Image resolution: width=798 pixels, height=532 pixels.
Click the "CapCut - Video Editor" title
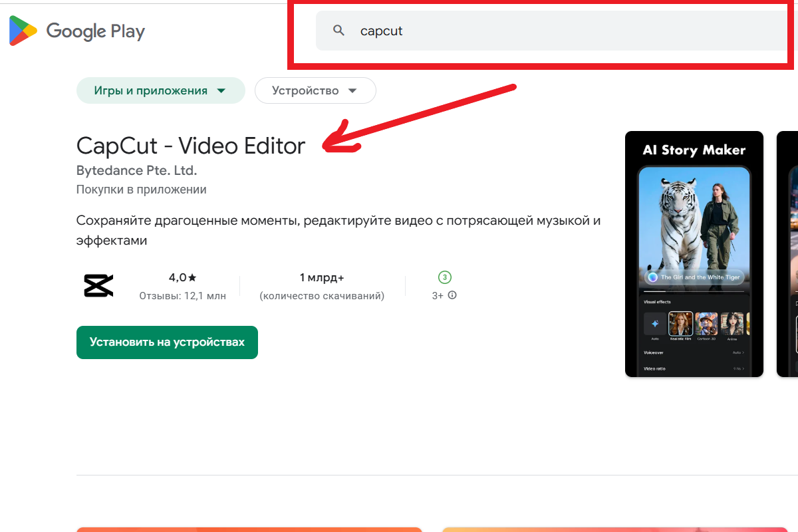tap(190, 145)
